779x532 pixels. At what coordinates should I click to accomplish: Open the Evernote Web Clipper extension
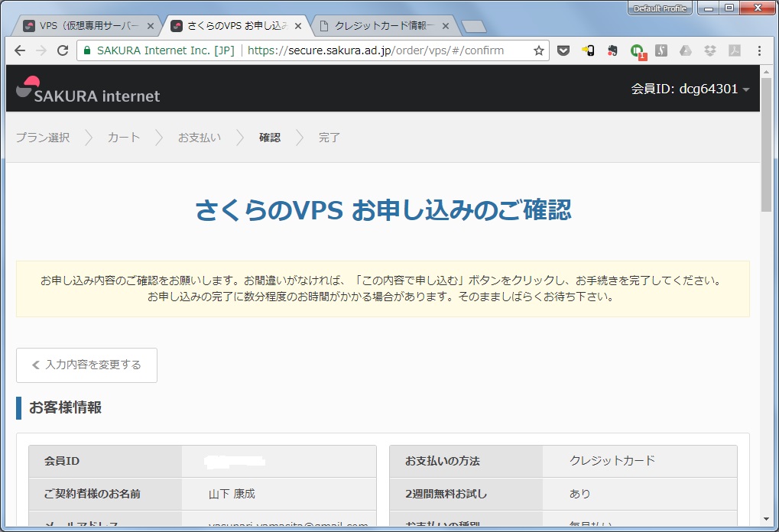(612, 50)
